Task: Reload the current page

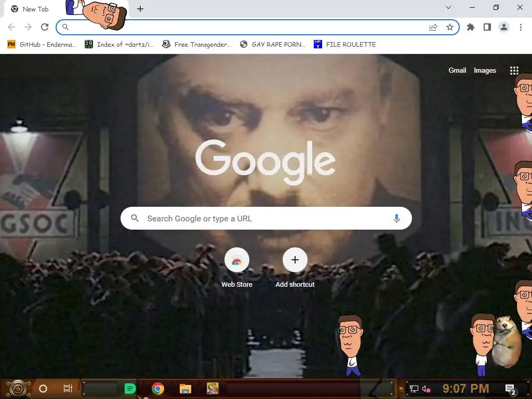Action: point(45,27)
